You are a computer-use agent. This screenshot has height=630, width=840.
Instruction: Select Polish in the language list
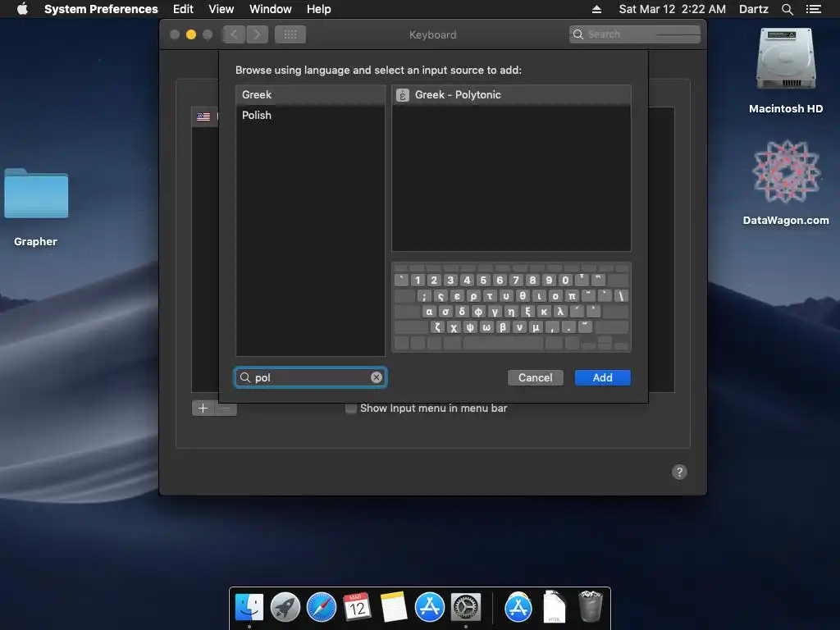pos(310,115)
